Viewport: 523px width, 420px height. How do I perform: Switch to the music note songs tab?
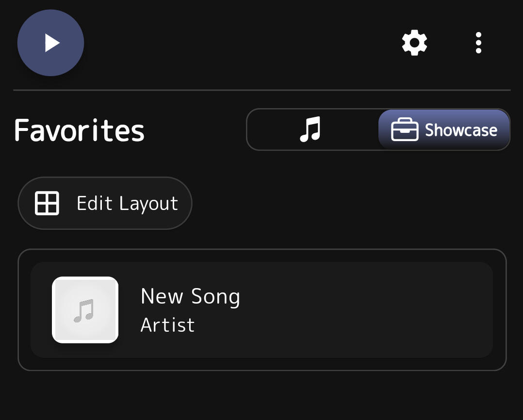(x=311, y=130)
